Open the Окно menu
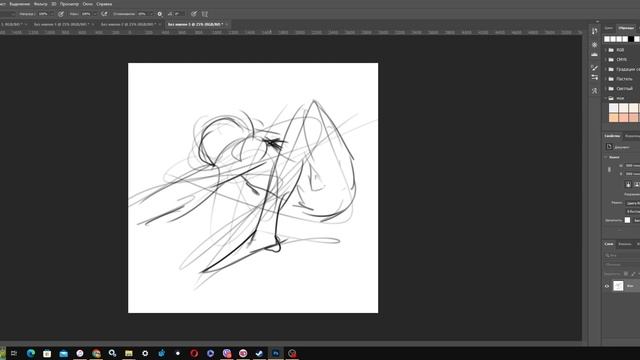This screenshot has width=640, height=360. [x=88, y=4]
